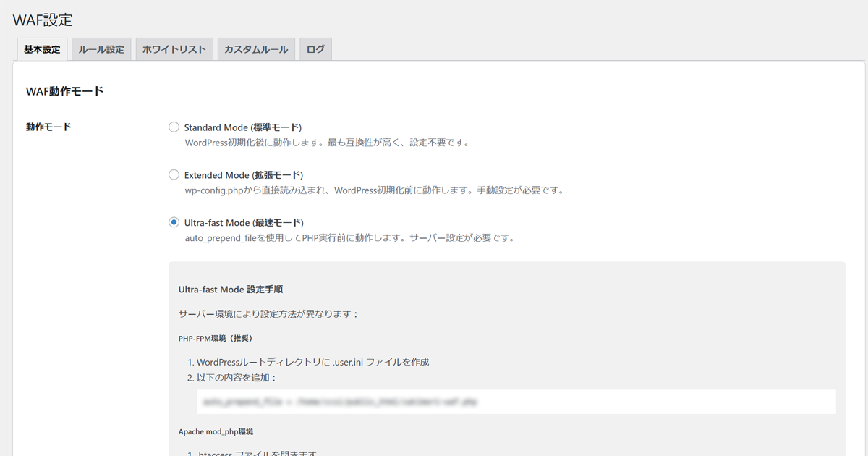Click the PHP-FPM環境（推奨） subheading

(x=216, y=338)
